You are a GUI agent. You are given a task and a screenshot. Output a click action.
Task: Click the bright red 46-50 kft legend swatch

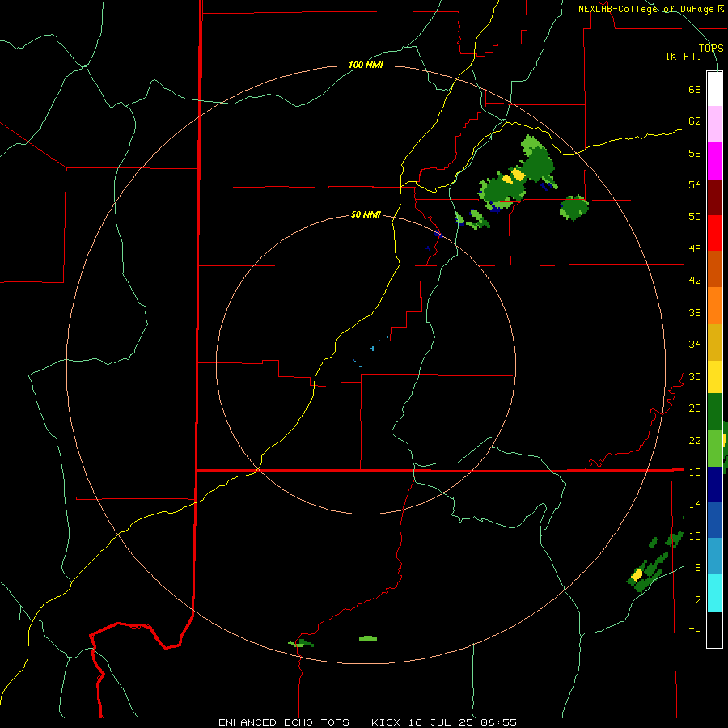click(x=714, y=233)
